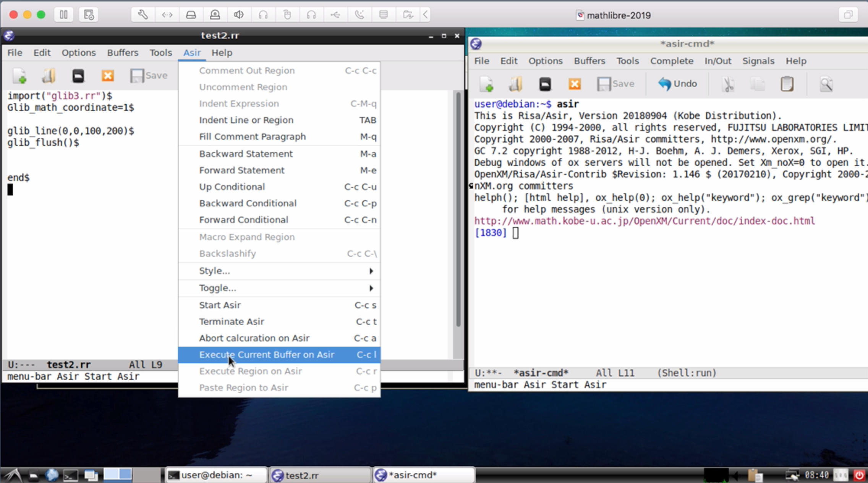The height and width of the screenshot is (483, 868).
Task: Click clipboard Paste icon in asir-cmd toolbar
Action: pos(787,84)
